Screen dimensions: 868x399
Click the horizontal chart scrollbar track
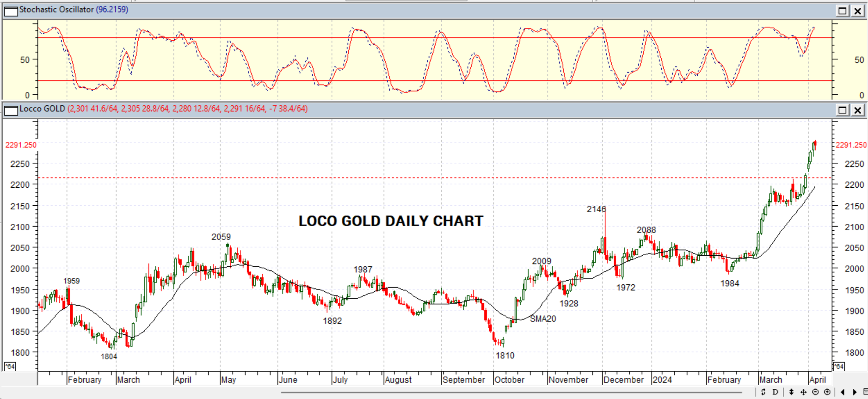[x=511, y=393]
